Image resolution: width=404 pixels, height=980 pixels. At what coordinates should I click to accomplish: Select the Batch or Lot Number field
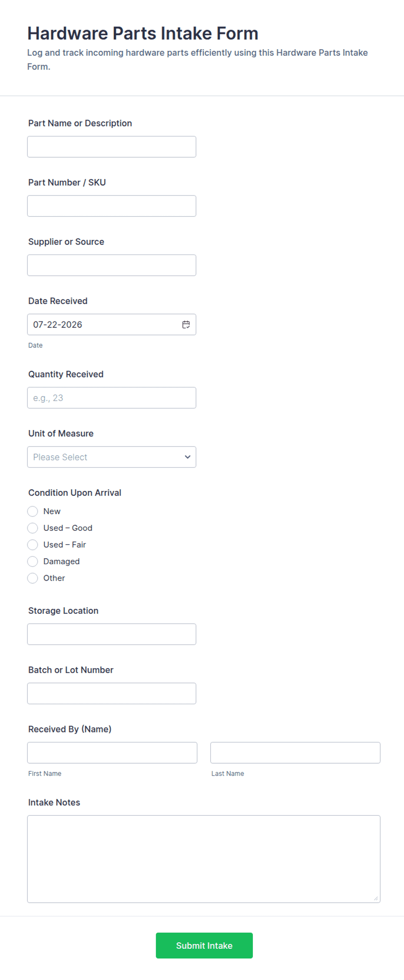[112, 693]
